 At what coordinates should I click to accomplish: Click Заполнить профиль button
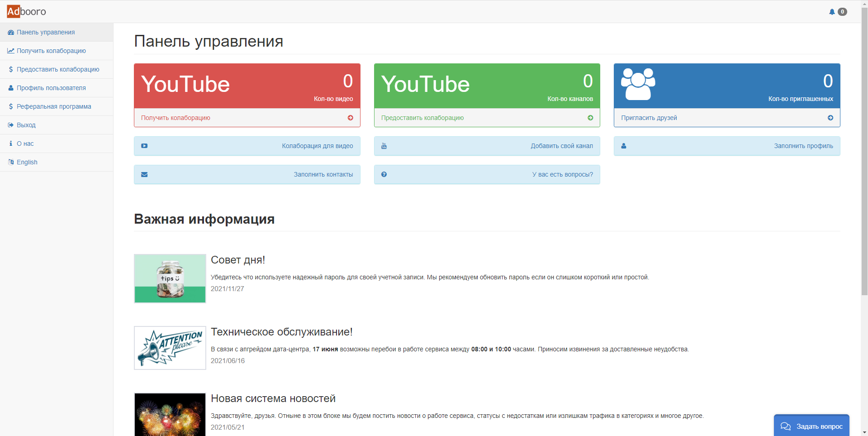727,146
